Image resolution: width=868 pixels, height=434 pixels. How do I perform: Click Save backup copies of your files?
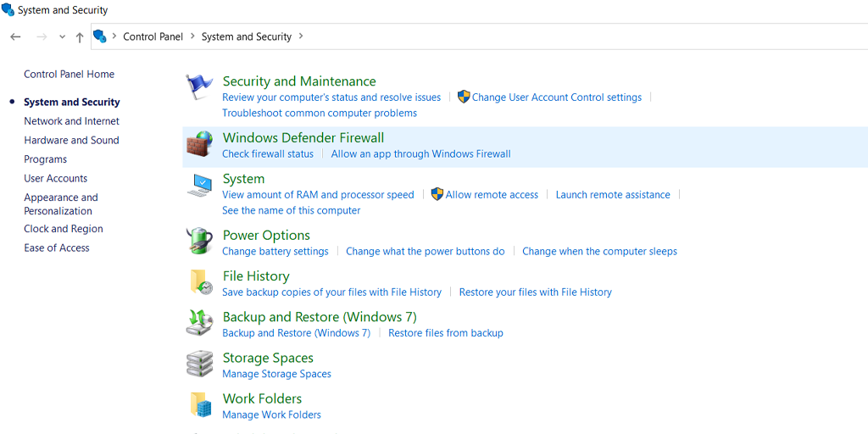click(331, 292)
